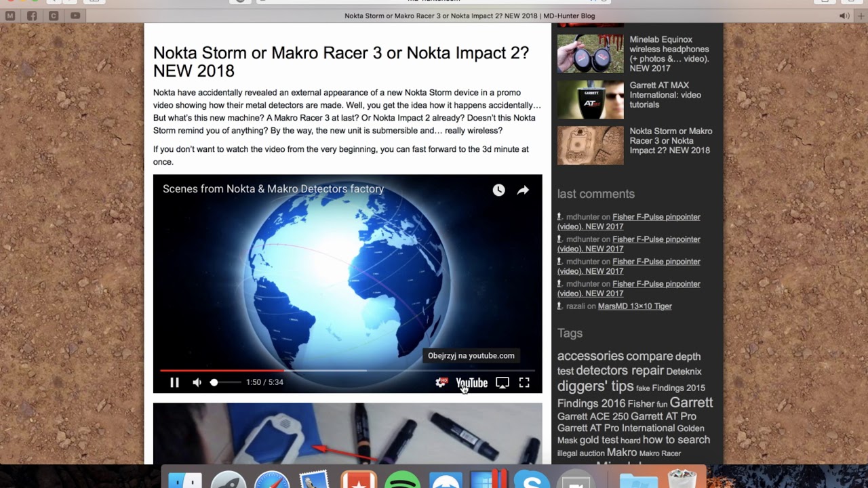Mute the tab via its audio speaker icon

(x=844, y=16)
